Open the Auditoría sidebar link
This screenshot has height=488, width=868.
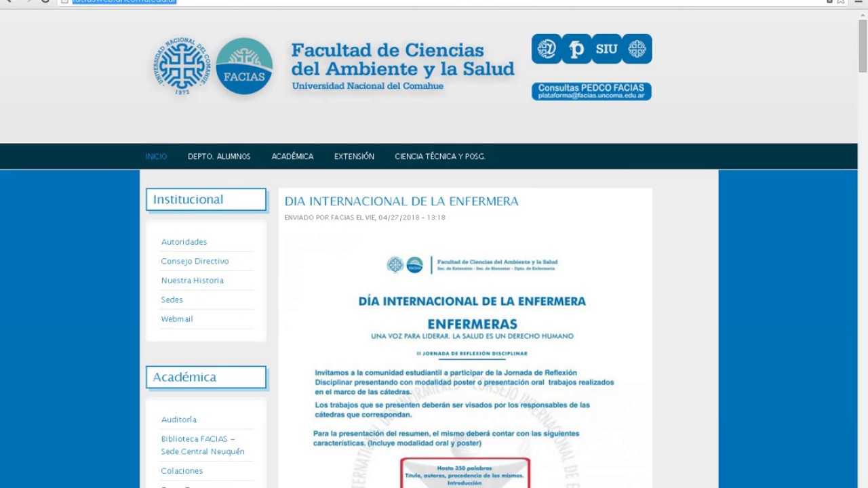(x=178, y=420)
